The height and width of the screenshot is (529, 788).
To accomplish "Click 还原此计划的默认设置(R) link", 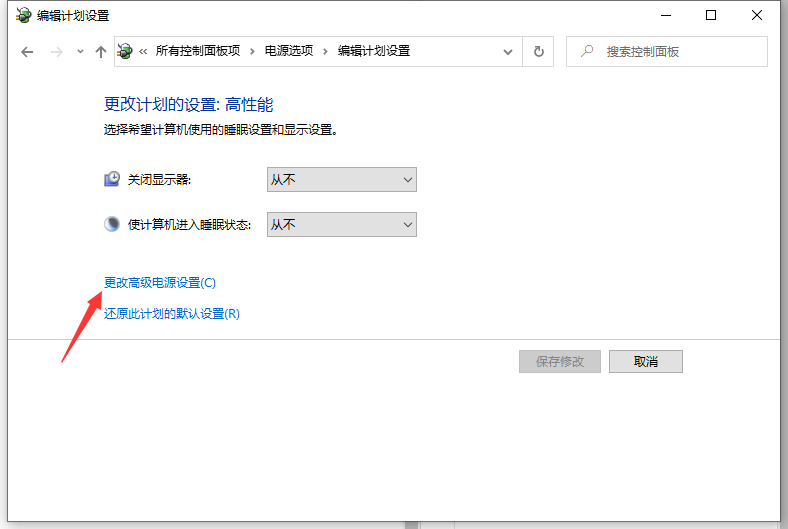I will tap(172, 314).
